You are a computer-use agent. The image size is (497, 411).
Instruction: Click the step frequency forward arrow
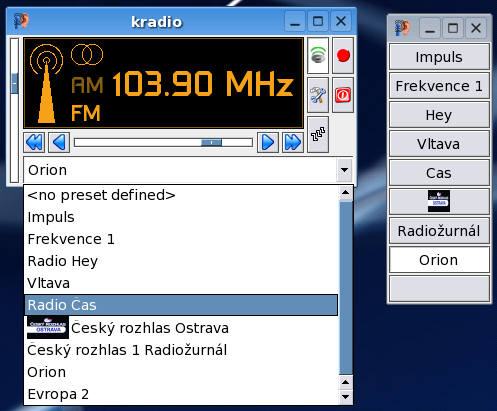click(x=268, y=143)
